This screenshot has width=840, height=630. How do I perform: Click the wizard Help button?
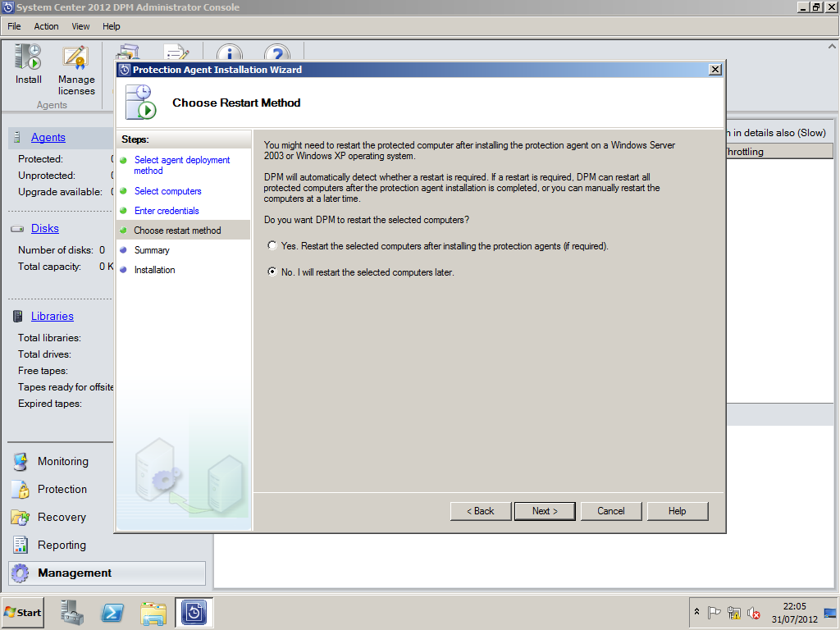point(677,511)
